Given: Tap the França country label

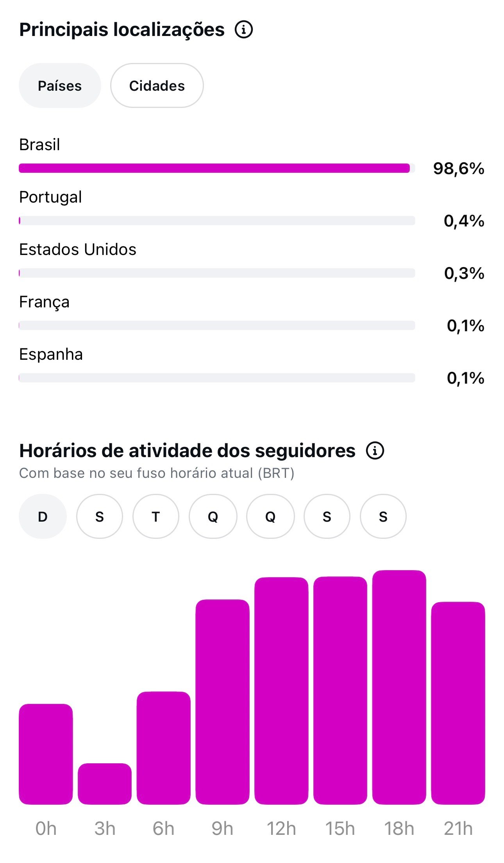Looking at the screenshot, I should point(44,302).
